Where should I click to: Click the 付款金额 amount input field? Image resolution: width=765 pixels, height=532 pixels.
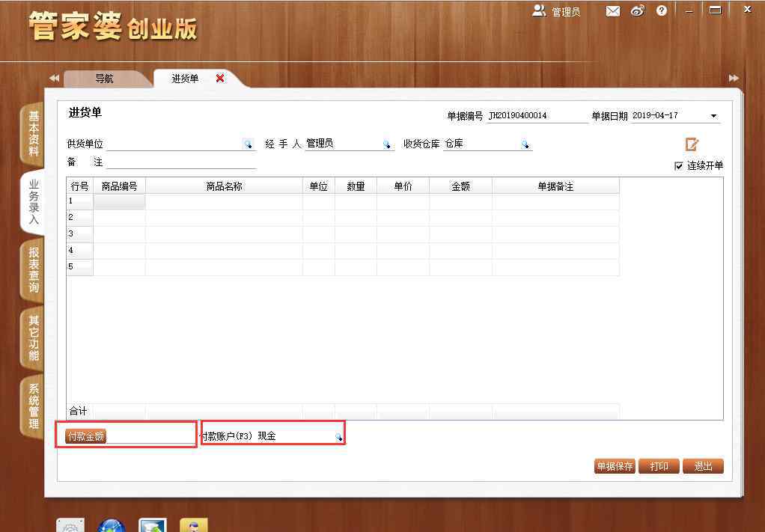pyautogui.click(x=150, y=437)
